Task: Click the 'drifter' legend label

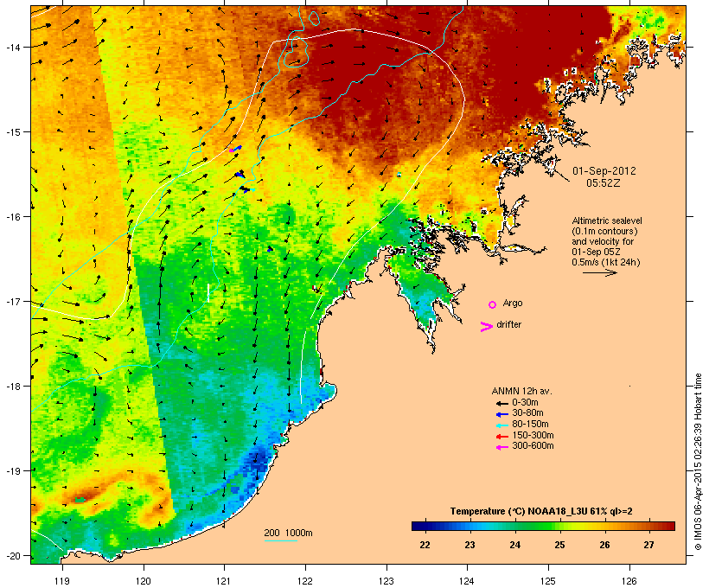Action: pyautogui.click(x=508, y=324)
